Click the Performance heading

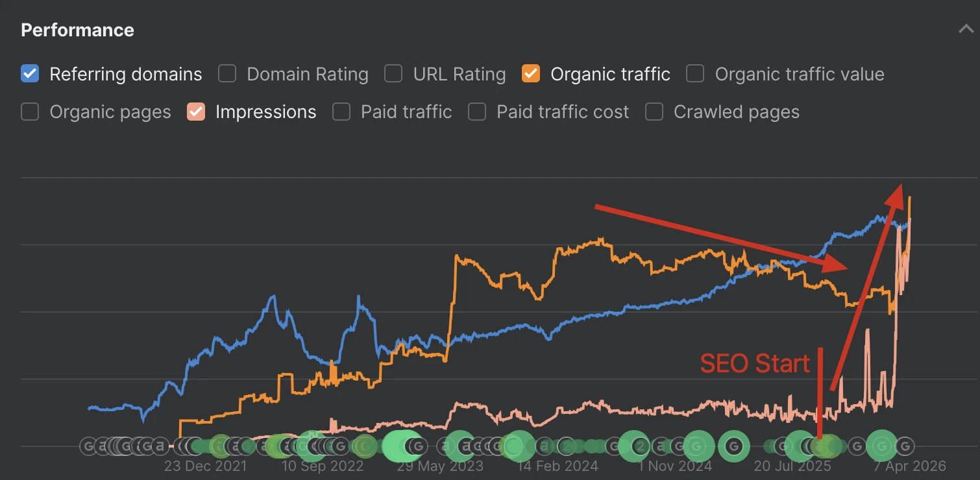tap(77, 30)
